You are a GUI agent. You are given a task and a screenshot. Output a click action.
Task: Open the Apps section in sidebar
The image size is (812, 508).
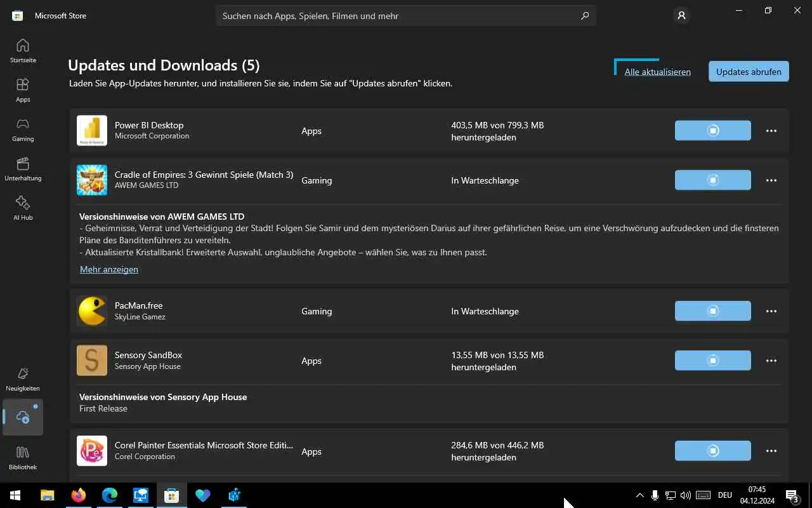coord(23,90)
